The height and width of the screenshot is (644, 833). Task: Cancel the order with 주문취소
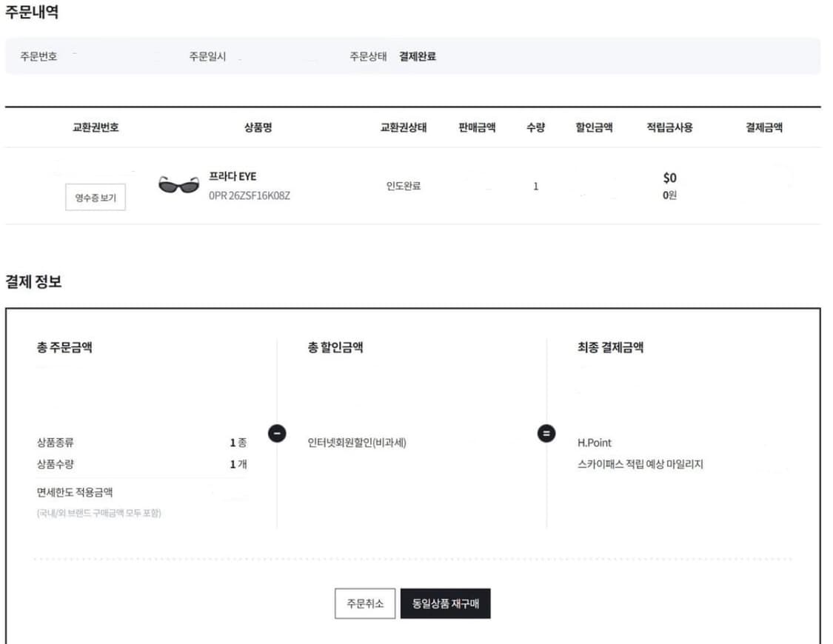tap(365, 603)
